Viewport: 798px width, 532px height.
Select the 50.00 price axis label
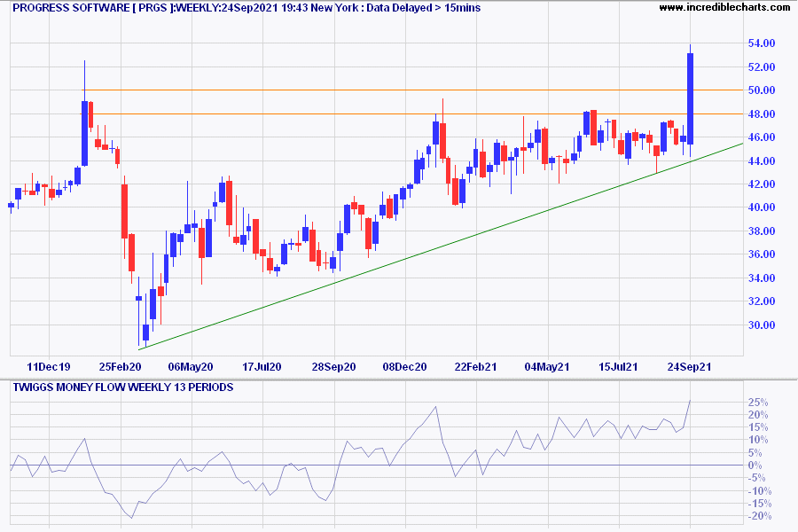click(762, 90)
